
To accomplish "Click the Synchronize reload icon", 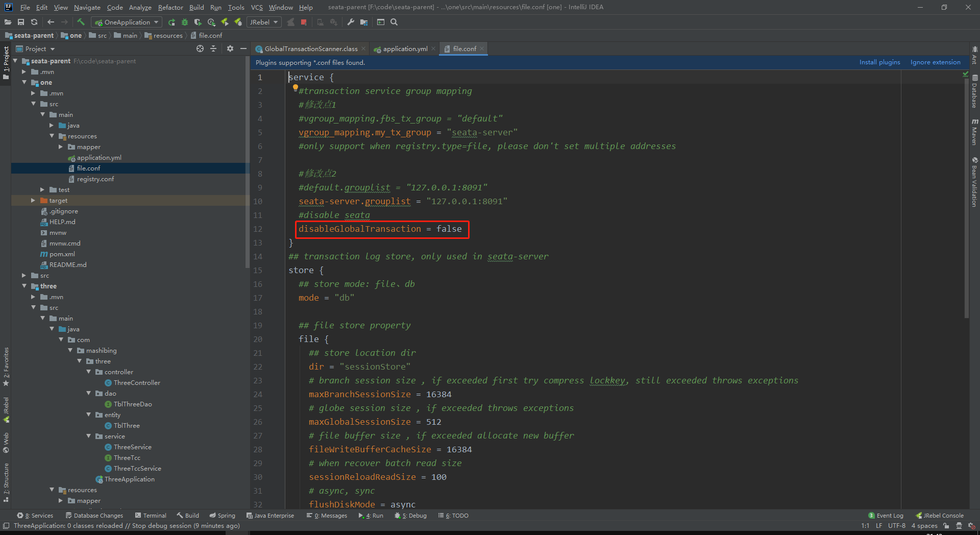I will pyautogui.click(x=34, y=22).
